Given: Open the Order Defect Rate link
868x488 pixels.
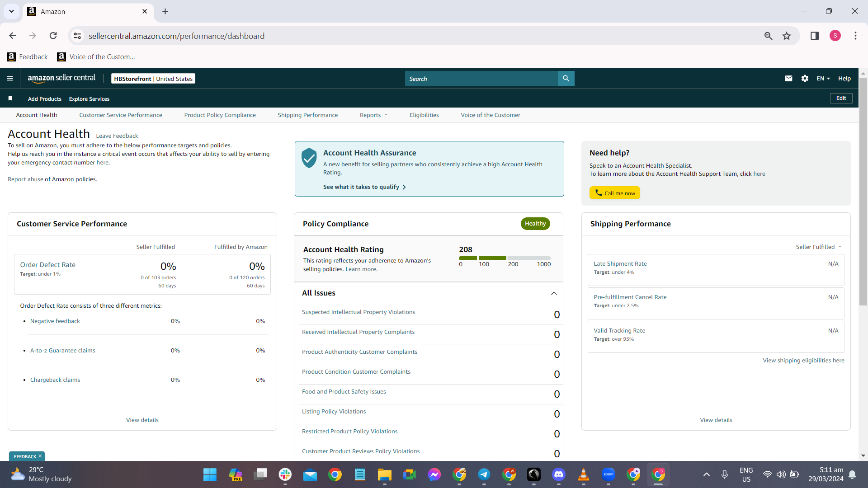Looking at the screenshot, I should (x=48, y=265).
